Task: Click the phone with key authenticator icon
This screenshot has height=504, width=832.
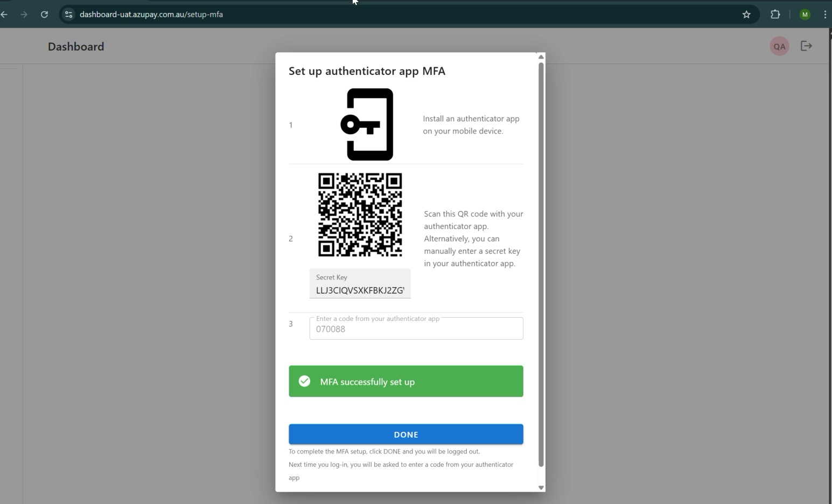Action: click(367, 124)
